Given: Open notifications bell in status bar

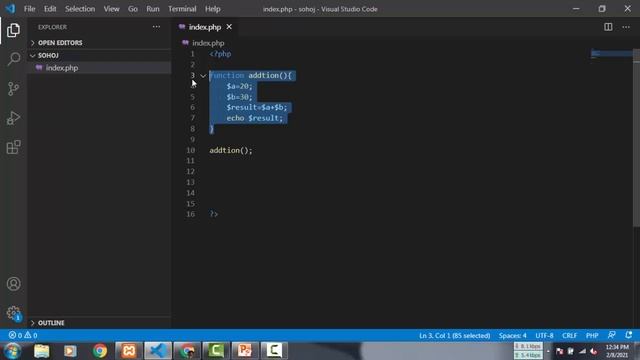Looking at the screenshot, I should pyautogui.click(x=629, y=335).
